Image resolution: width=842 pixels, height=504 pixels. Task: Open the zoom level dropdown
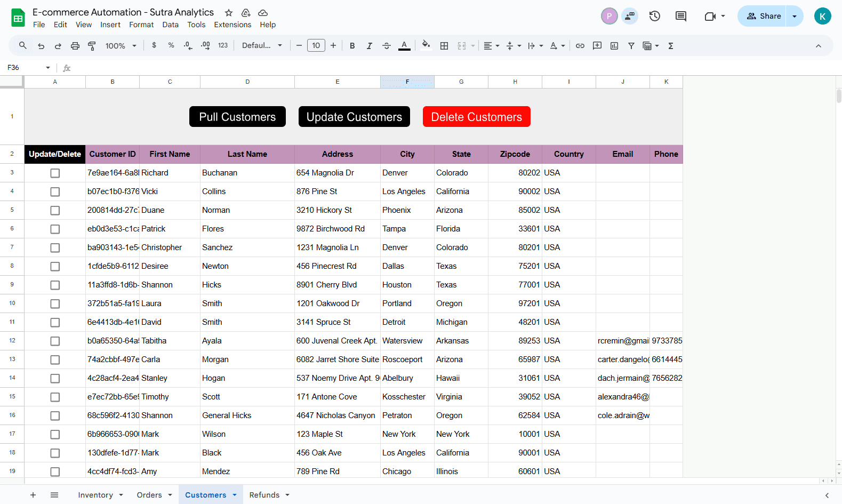[x=121, y=46]
